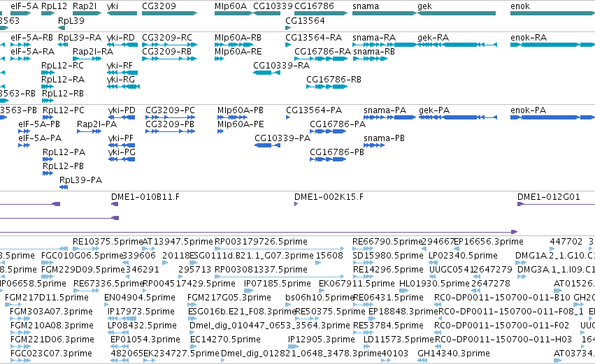The width and height of the screenshot is (595, 364).
Task: Click transcript yki-RG
Action: [121, 80]
